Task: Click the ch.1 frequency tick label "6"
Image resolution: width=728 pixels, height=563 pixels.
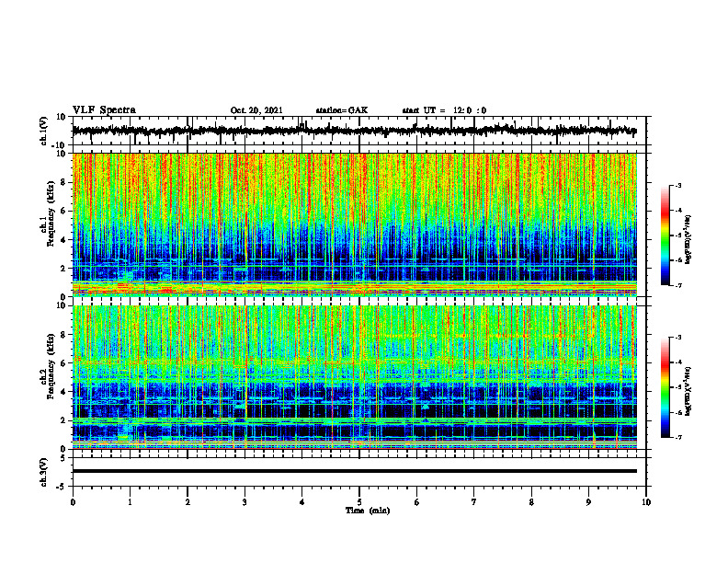Action: click(63, 211)
